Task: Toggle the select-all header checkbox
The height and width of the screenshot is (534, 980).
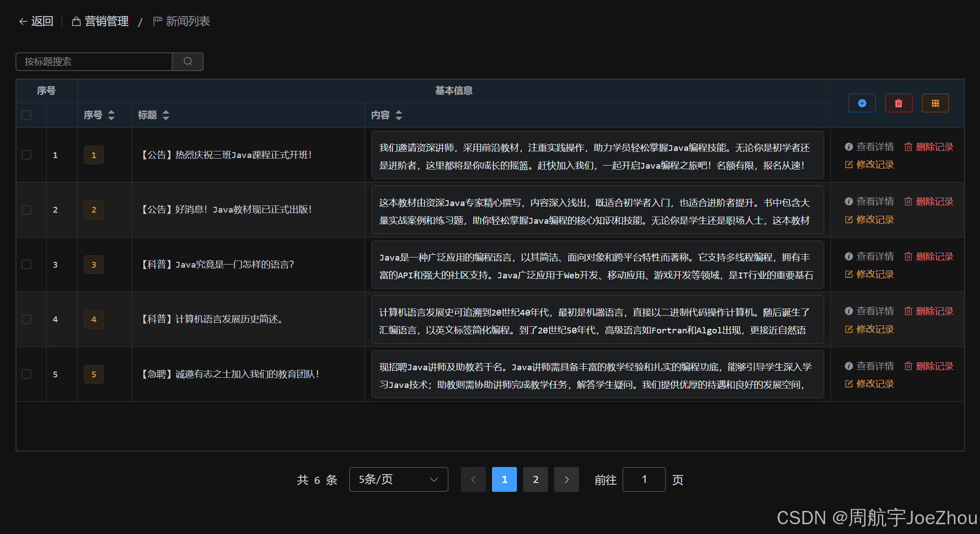Action: tap(27, 115)
